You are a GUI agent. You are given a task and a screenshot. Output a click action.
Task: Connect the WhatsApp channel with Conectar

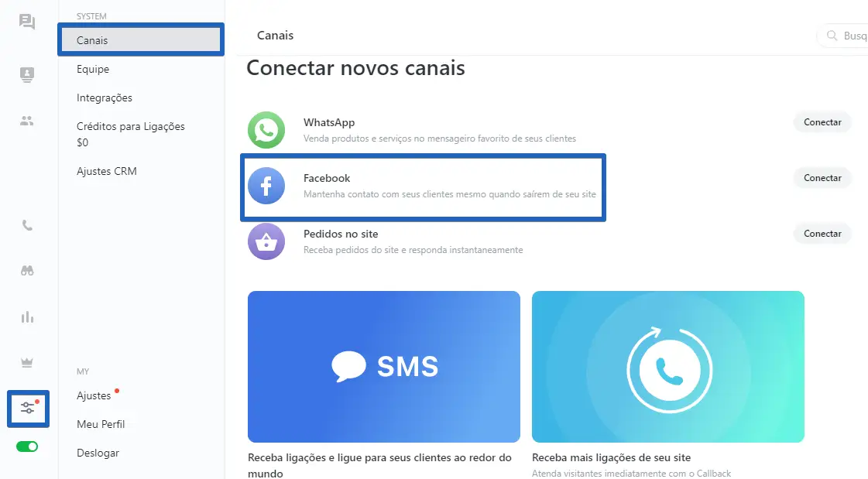822,122
